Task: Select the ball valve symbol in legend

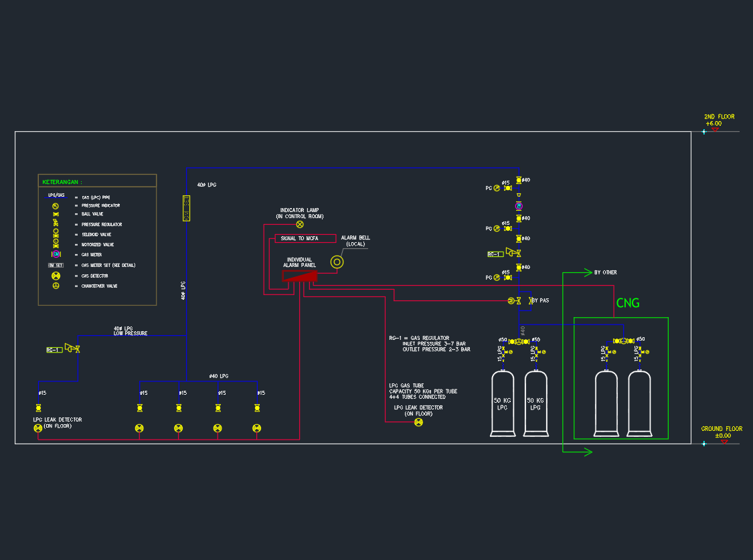Action: point(56,214)
